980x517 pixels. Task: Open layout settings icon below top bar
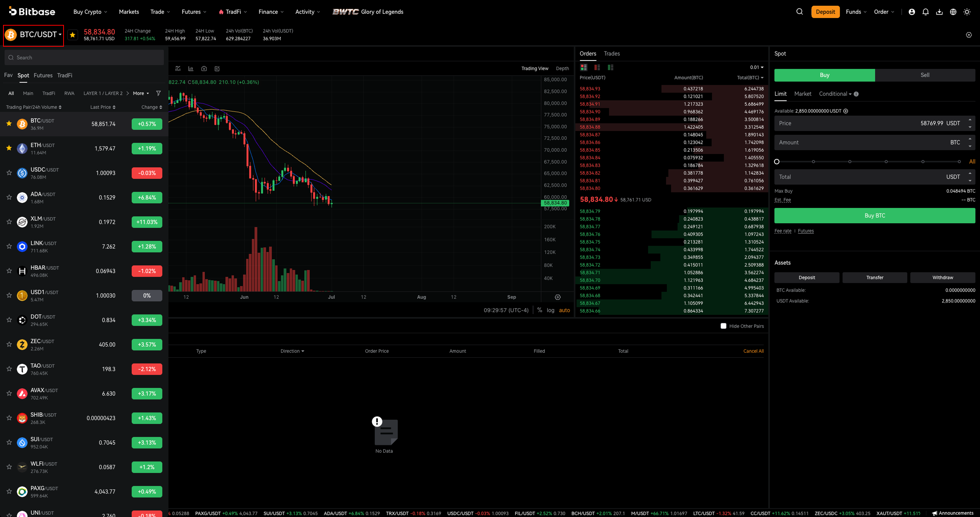pos(969,35)
